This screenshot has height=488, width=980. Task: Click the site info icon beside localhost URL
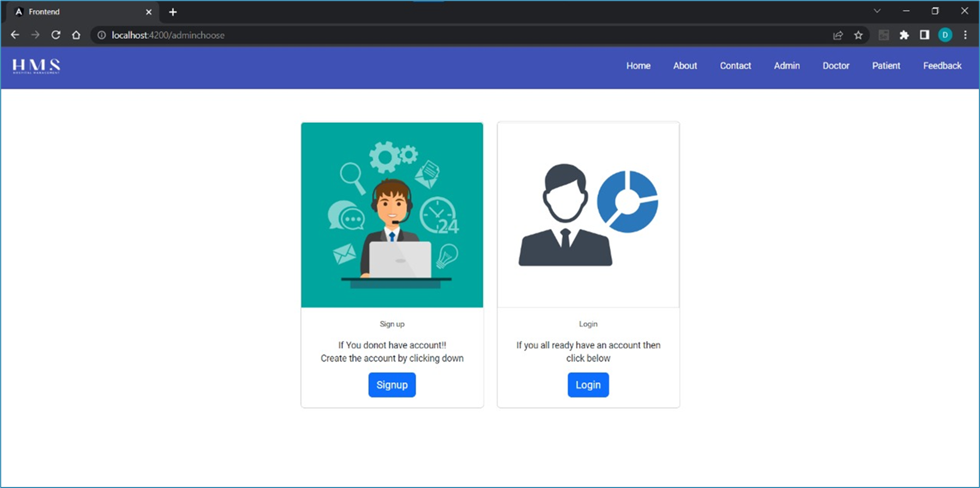click(101, 35)
